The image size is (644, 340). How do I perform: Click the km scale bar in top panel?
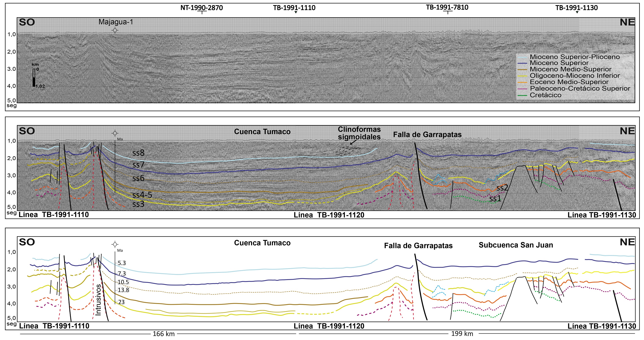pos(34,78)
